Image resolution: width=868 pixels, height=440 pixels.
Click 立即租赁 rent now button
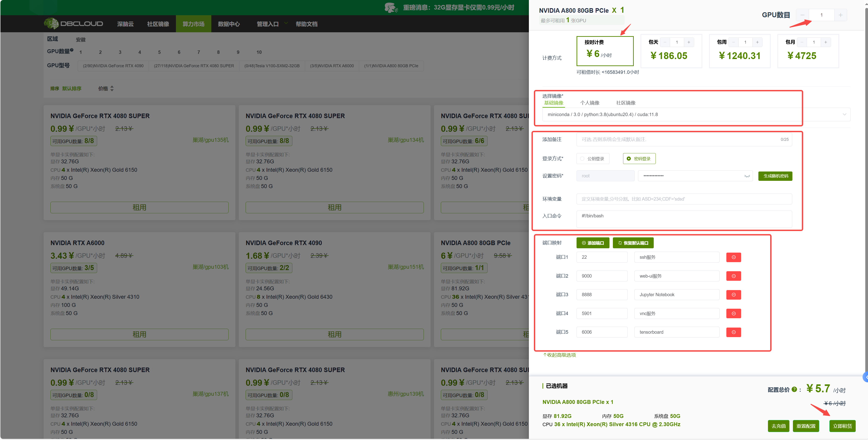point(842,426)
